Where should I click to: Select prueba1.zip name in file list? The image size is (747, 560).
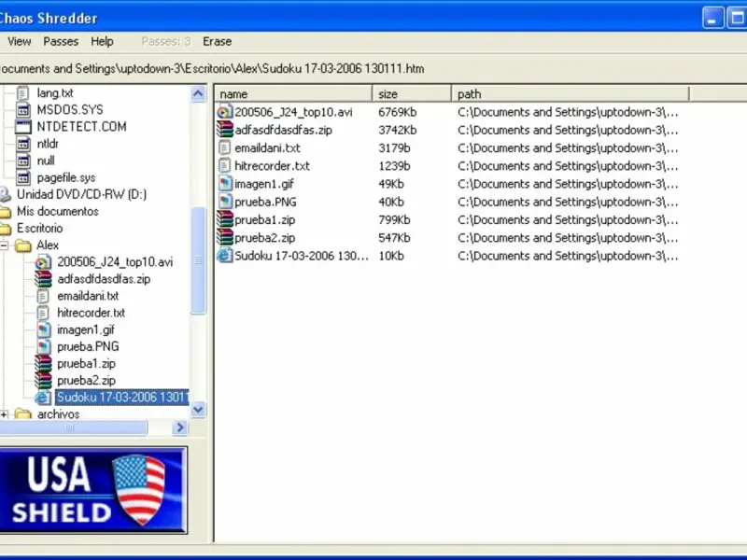coord(265,220)
